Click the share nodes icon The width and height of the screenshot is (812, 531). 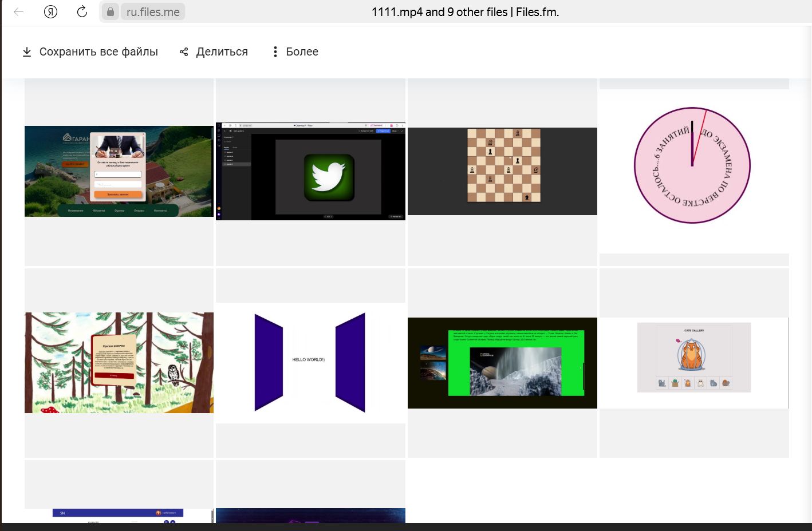(x=184, y=52)
